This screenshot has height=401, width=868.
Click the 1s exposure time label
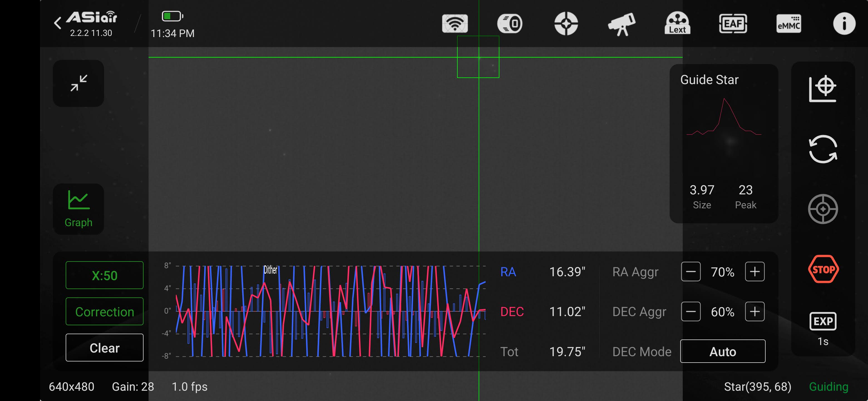pos(823,341)
